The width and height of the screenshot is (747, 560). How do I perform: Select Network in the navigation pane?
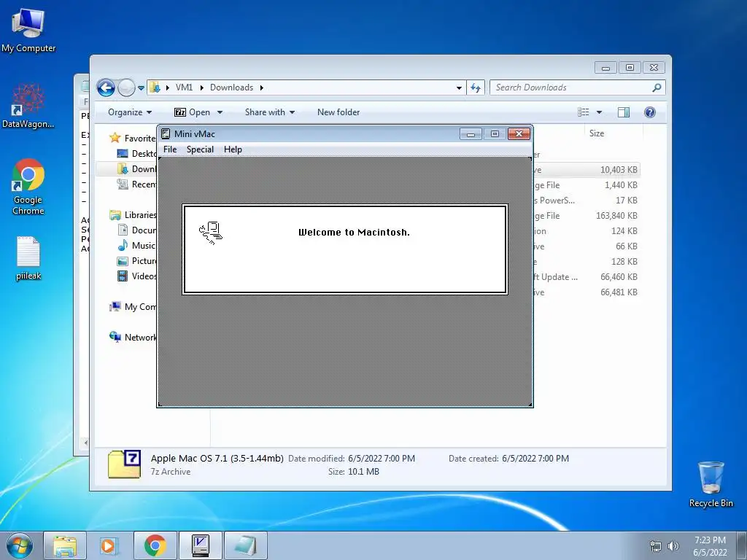point(133,337)
